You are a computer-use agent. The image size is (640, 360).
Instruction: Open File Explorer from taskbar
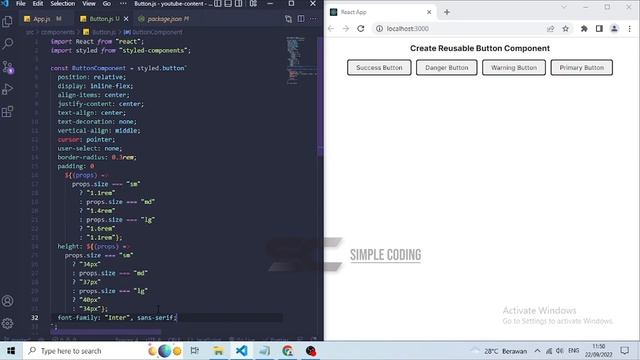[218, 351]
